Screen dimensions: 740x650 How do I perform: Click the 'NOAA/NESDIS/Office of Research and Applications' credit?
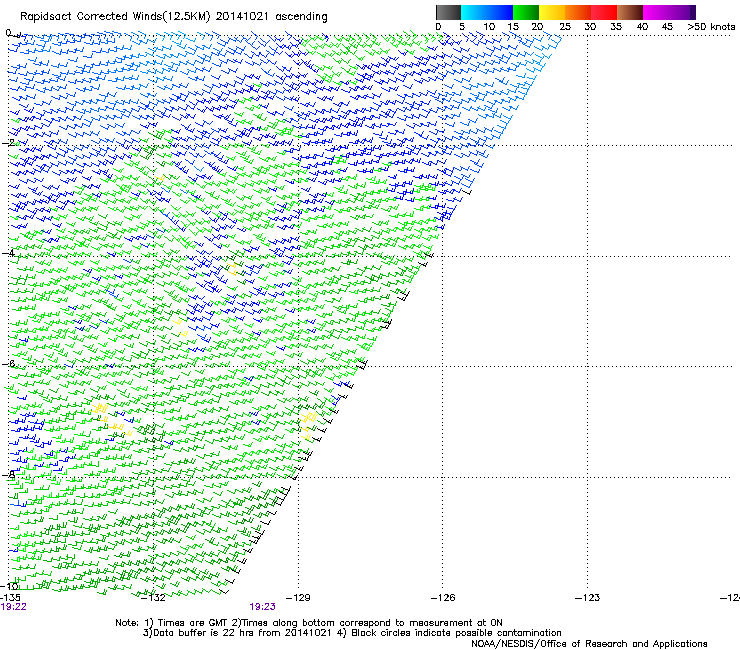[589, 643]
